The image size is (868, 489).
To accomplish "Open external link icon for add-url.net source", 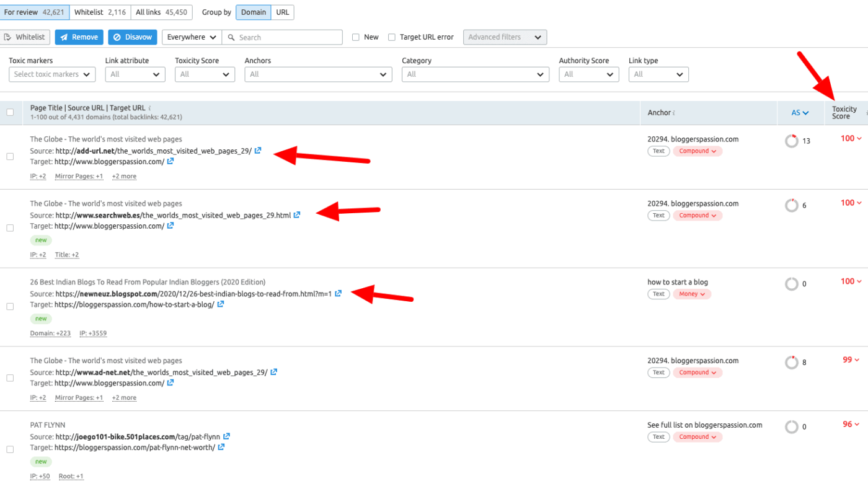I will point(258,151).
